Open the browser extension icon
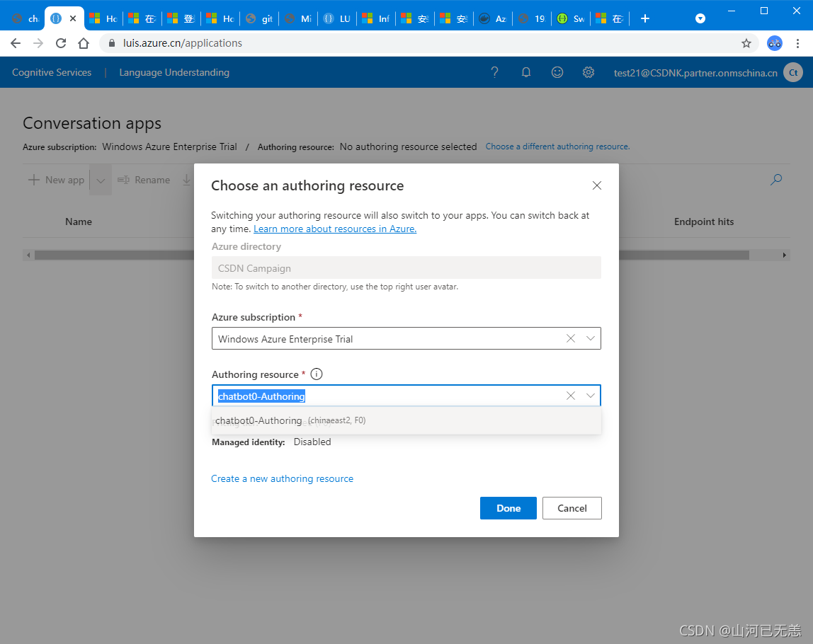Screen dimensions: 813x644 coord(775,43)
